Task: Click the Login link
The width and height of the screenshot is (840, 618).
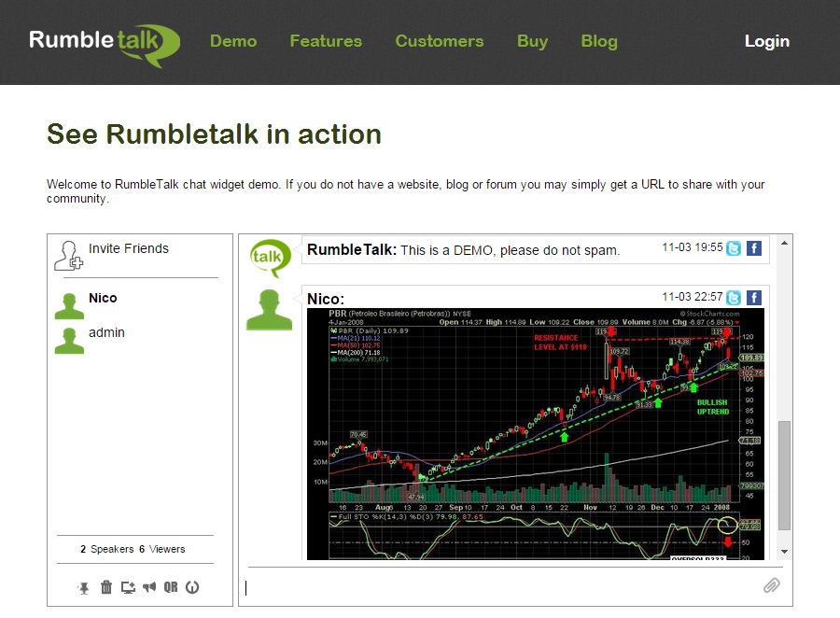Action: (x=766, y=41)
